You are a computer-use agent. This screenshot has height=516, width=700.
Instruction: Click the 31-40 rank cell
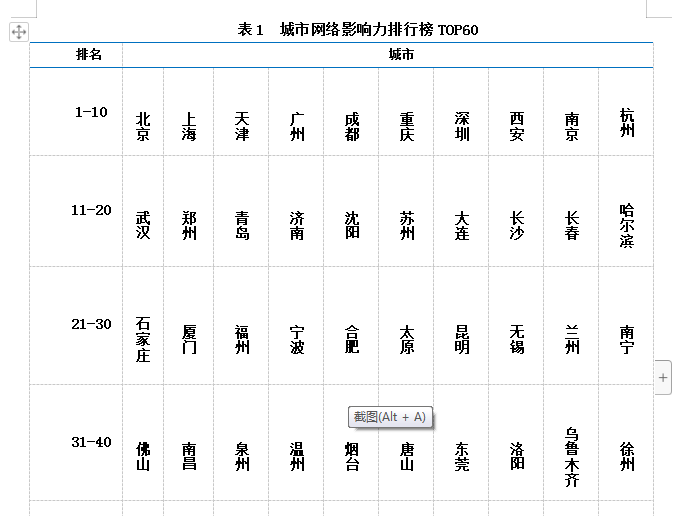[x=91, y=442]
